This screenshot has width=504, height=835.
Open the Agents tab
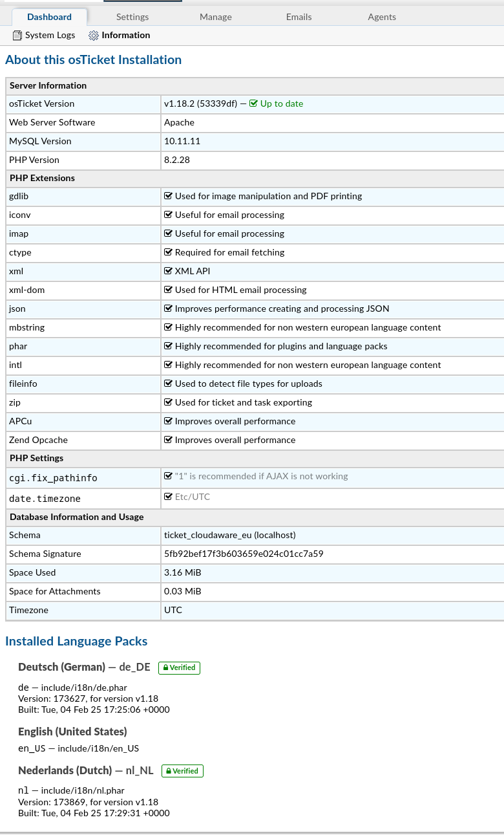382,17
